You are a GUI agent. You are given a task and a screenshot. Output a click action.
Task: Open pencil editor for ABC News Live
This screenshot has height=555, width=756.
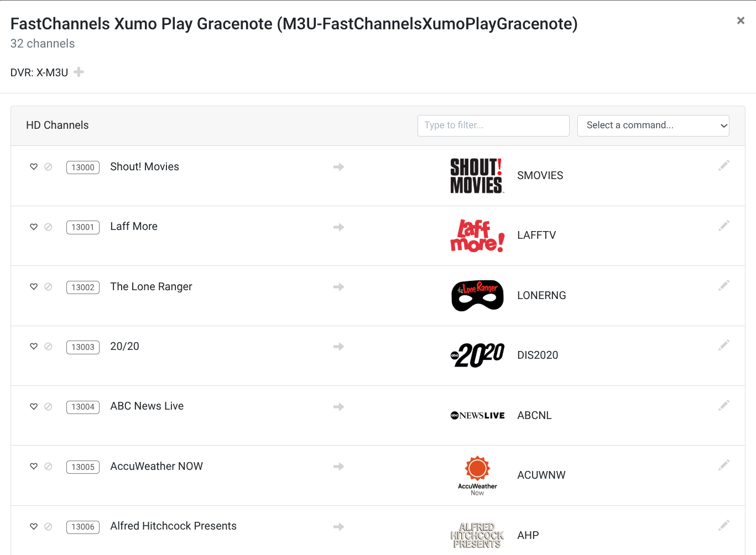[x=723, y=405]
